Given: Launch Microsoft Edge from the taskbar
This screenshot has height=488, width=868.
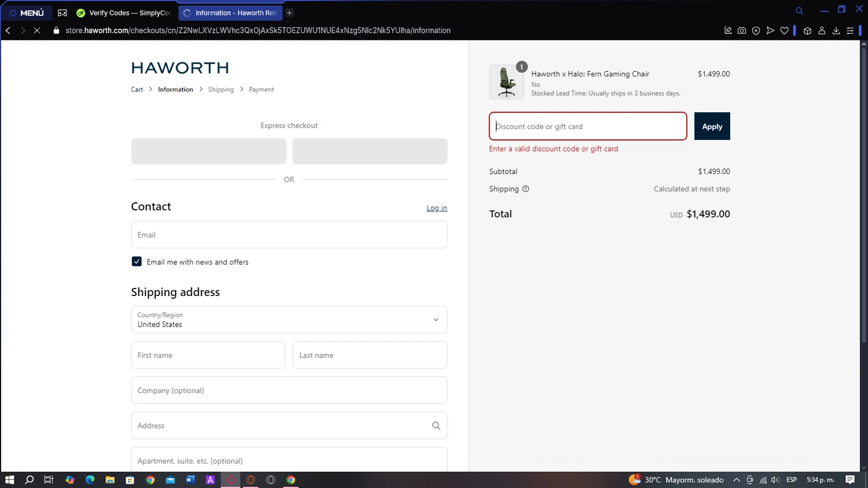Looking at the screenshot, I should pos(90,480).
